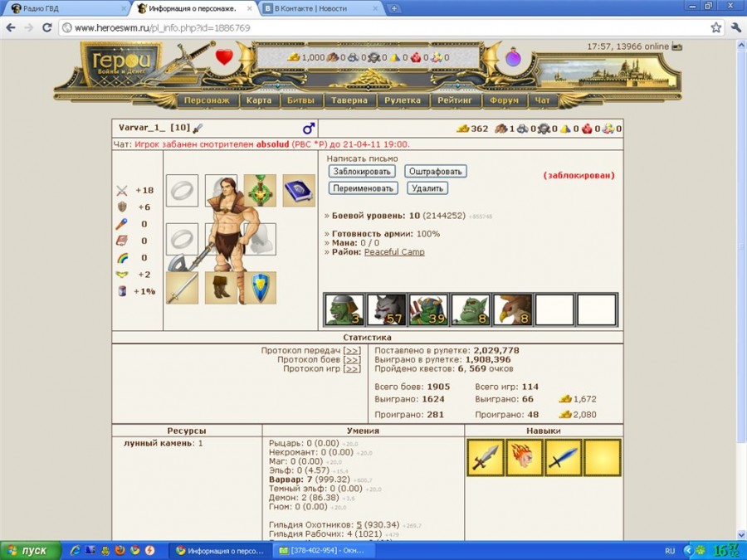This screenshot has height=560, width=747.
Task: Click the wolf rider unit with count 57
Action: [386, 310]
